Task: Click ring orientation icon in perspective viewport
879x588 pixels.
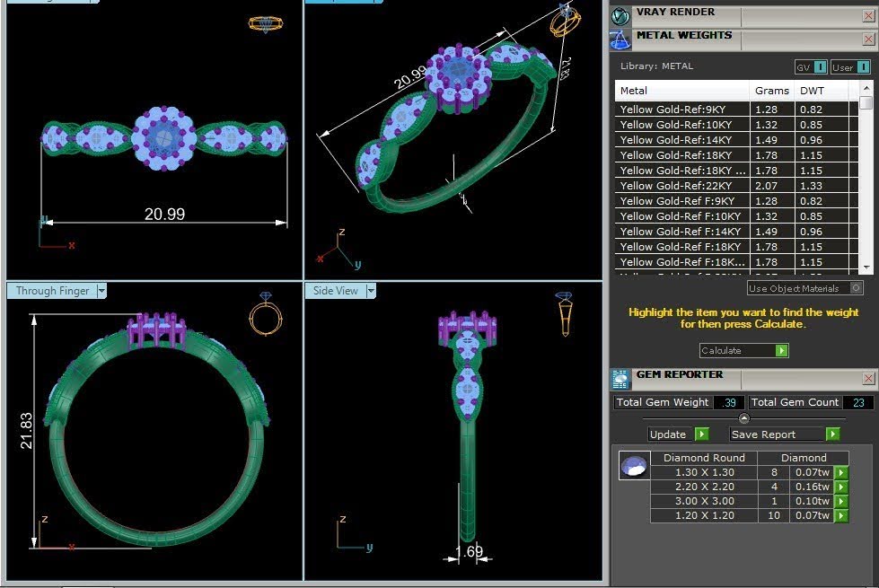Action: point(565,20)
